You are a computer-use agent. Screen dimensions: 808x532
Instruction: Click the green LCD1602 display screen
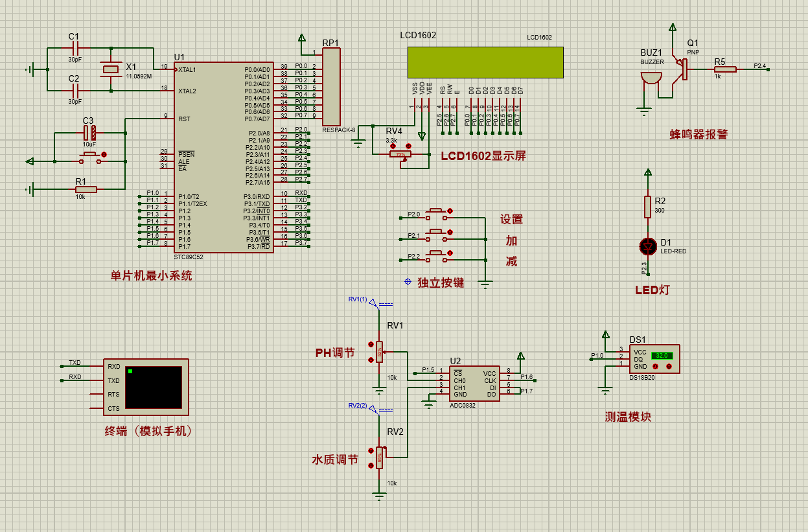485,63
